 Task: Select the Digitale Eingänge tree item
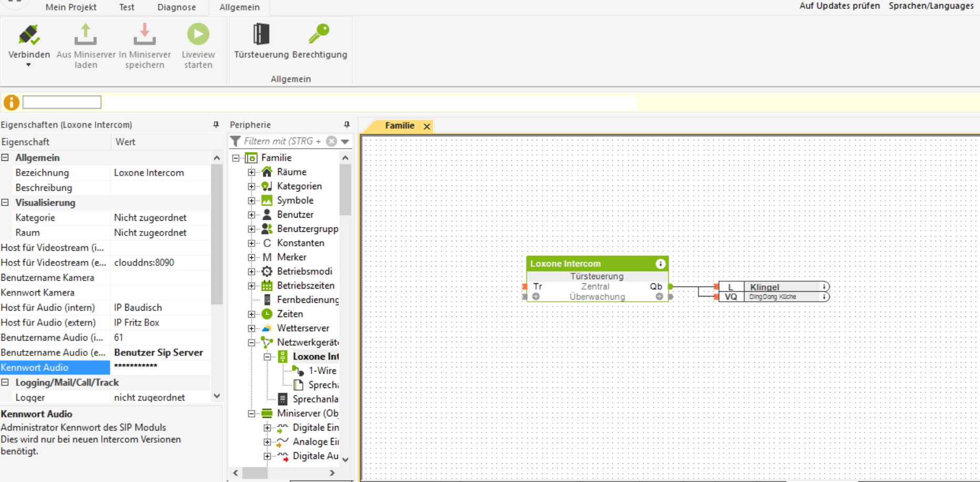click(315, 427)
